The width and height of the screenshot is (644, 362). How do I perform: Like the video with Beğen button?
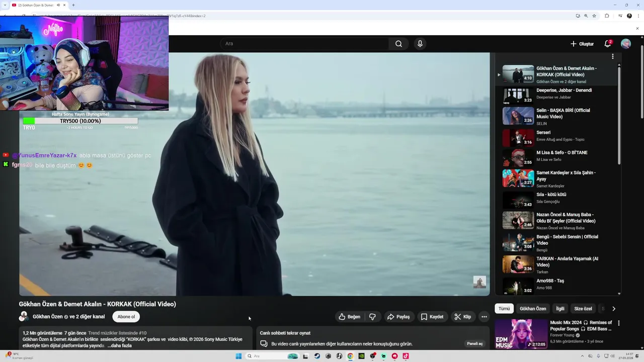pyautogui.click(x=349, y=317)
